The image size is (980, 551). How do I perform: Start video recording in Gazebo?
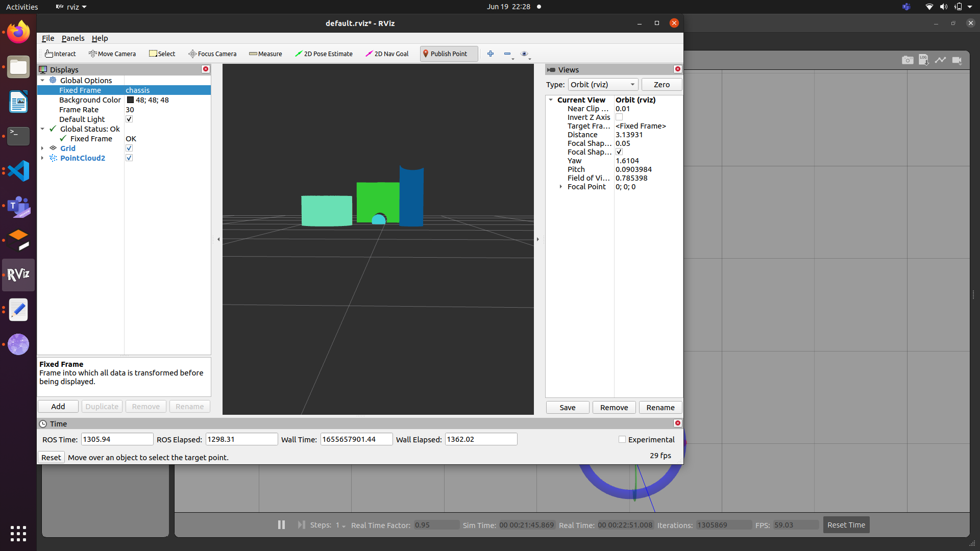958,60
